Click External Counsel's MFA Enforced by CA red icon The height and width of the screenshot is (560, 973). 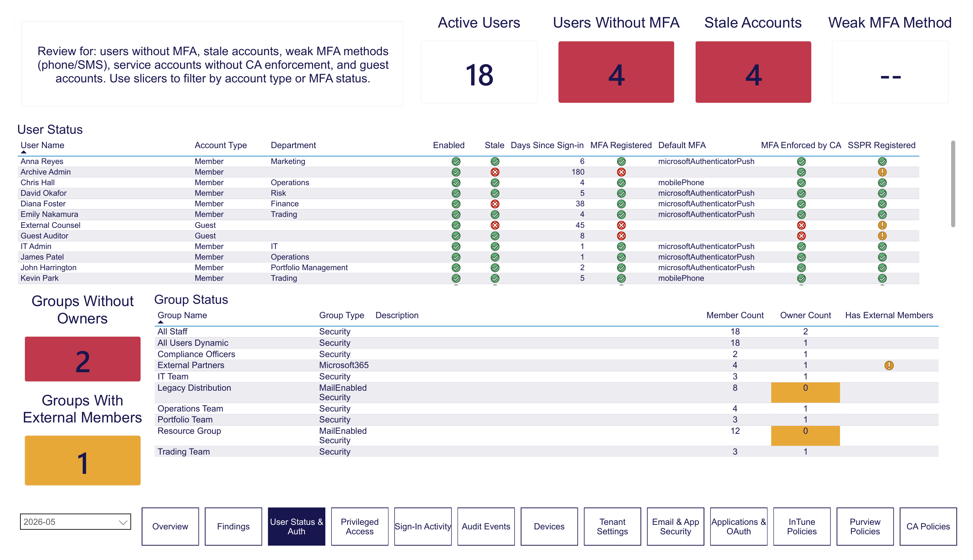pyautogui.click(x=801, y=225)
